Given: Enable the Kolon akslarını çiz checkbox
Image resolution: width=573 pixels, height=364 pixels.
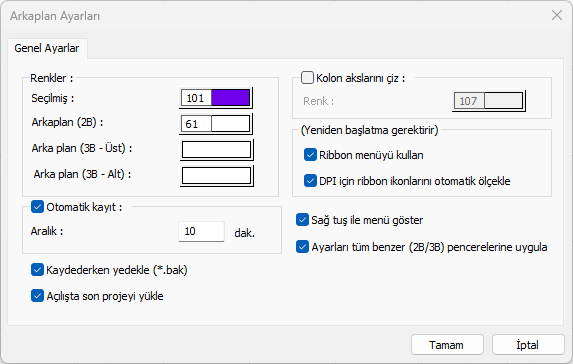Looking at the screenshot, I should [x=307, y=78].
